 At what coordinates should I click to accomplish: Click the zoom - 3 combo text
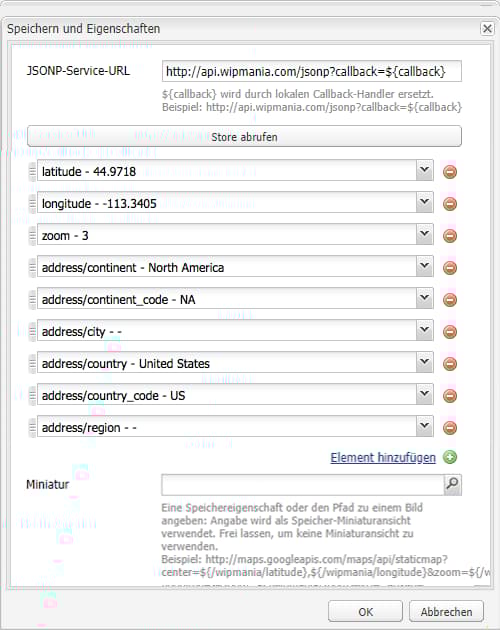click(227, 235)
